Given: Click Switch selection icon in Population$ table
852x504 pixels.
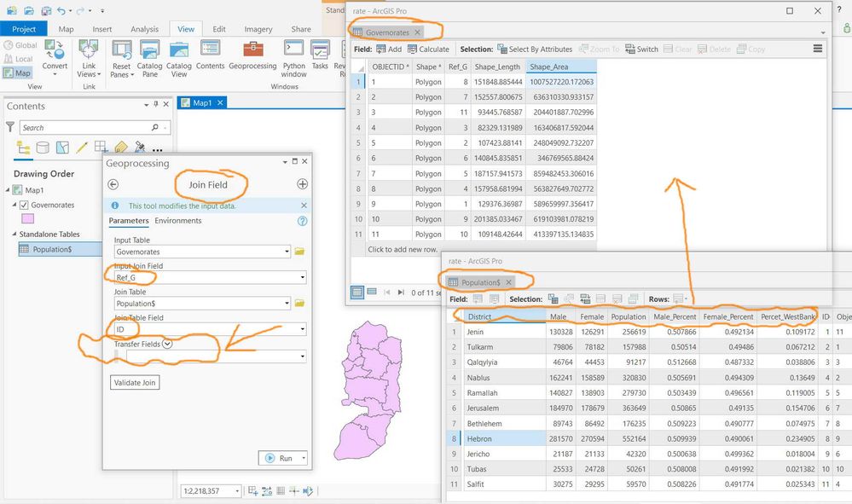Looking at the screenshot, I should (585, 298).
